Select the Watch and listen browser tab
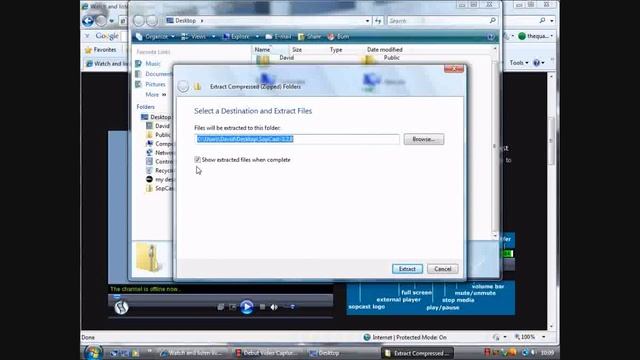 point(107,64)
